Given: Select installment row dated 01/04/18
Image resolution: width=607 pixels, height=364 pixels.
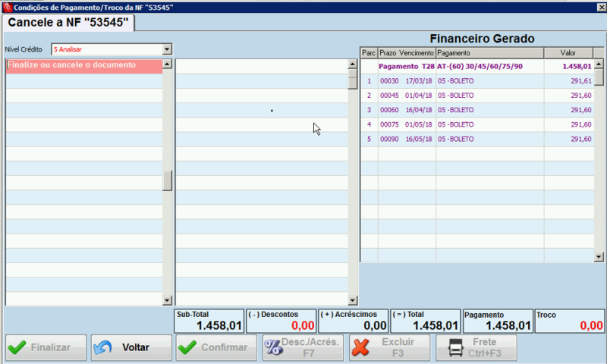Looking at the screenshot, I should [477, 96].
